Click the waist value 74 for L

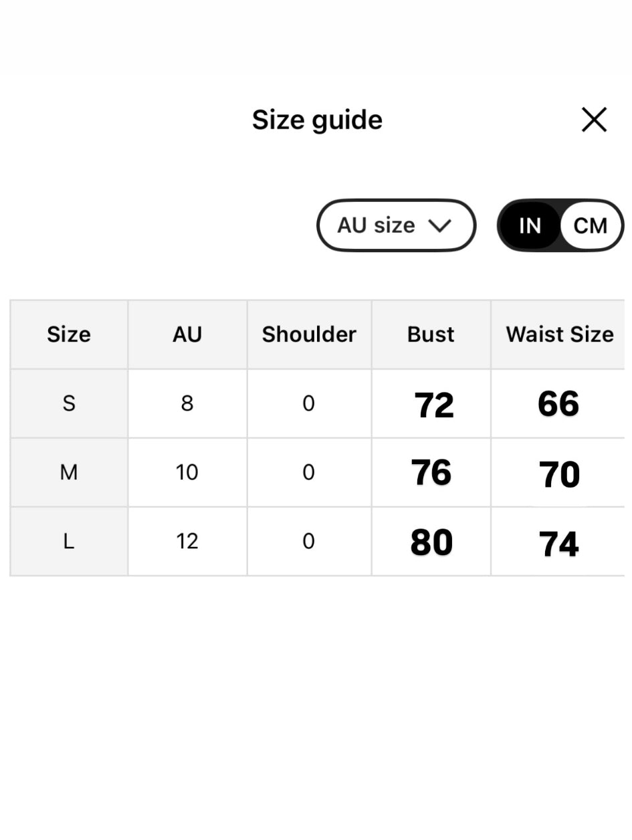[558, 544]
